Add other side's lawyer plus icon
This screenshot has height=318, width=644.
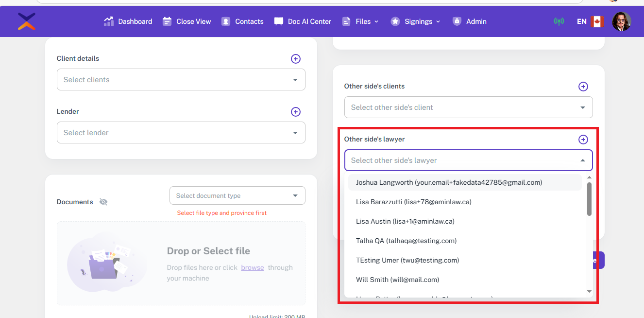(x=583, y=140)
